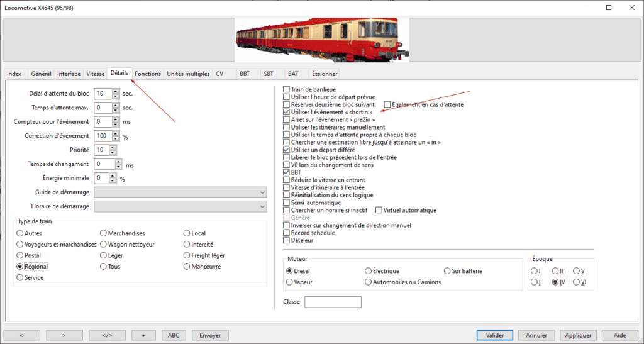Viewport: 644px width, 344px height.
Task: Click the next locomotive '>' button
Action: [64, 335]
